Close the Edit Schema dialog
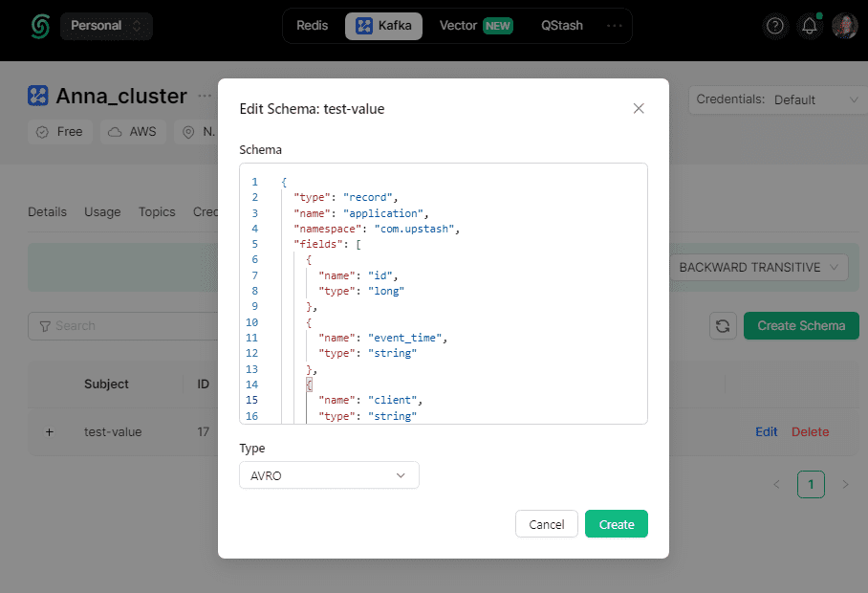The height and width of the screenshot is (593, 868). click(x=639, y=108)
